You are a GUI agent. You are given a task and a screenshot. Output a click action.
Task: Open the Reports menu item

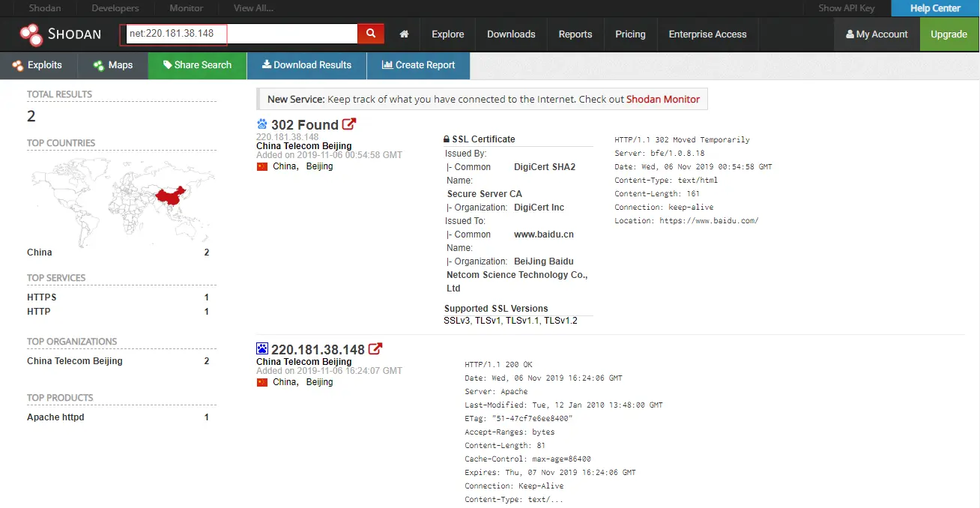[x=575, y=34]
